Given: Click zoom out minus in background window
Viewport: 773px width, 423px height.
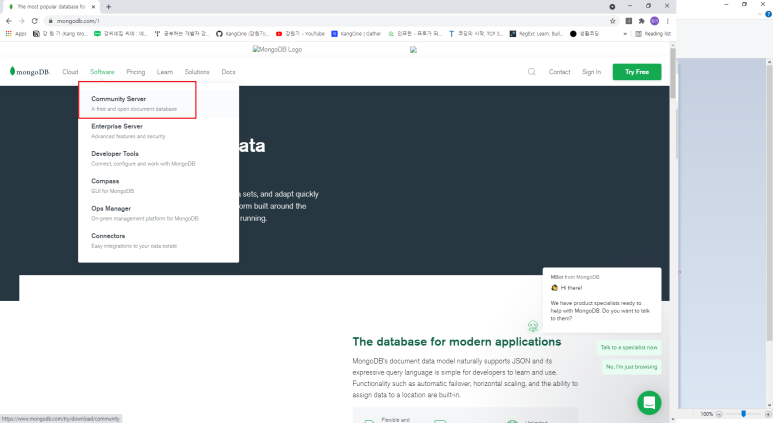Looking at the screenshot, I should click(719, 414).
